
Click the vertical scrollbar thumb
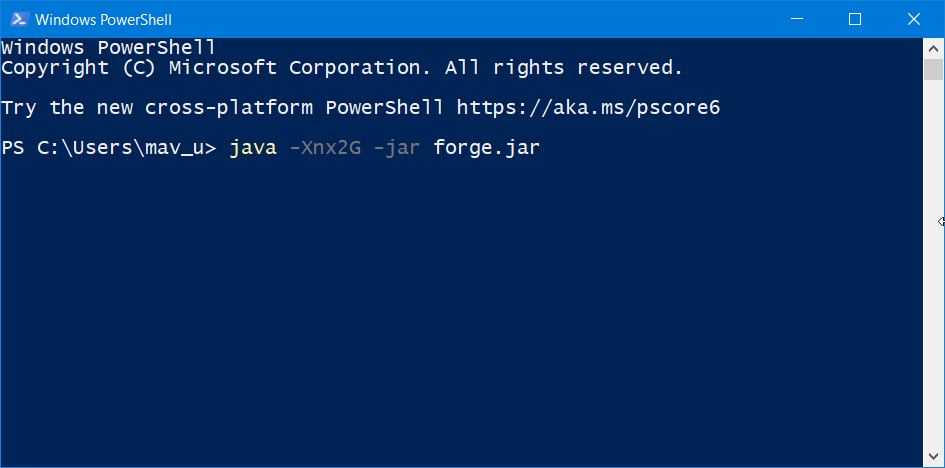pos(933,69)
